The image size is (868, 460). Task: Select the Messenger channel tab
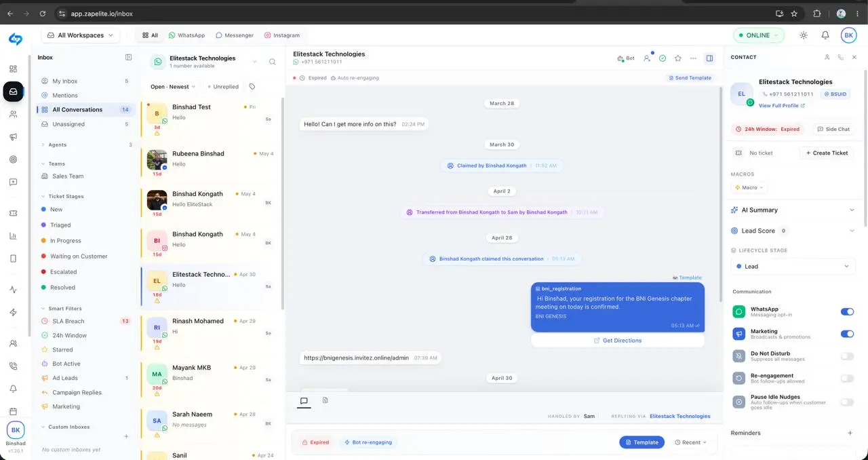point(235,35)
